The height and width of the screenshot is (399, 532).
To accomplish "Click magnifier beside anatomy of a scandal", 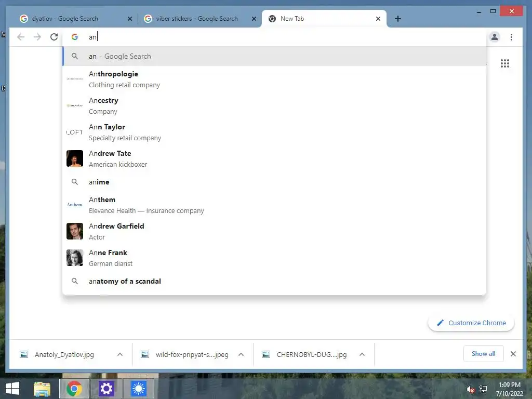I will pyautogui.click(x=75, y=281).
